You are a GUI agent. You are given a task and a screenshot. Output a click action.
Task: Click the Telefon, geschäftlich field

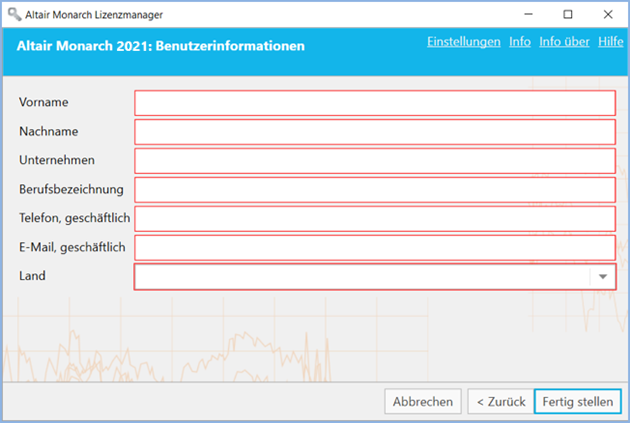pyautogui.click(x=375, y=219)
